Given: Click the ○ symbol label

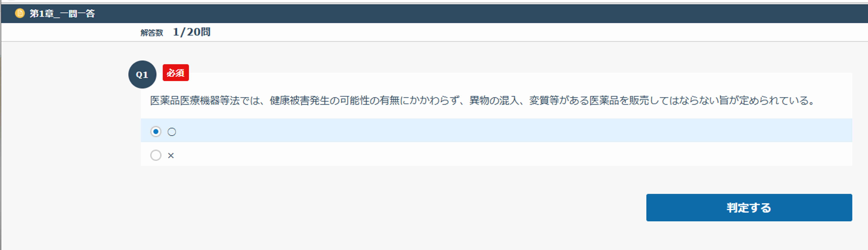Looking at the screenshot, I should 172,132.
